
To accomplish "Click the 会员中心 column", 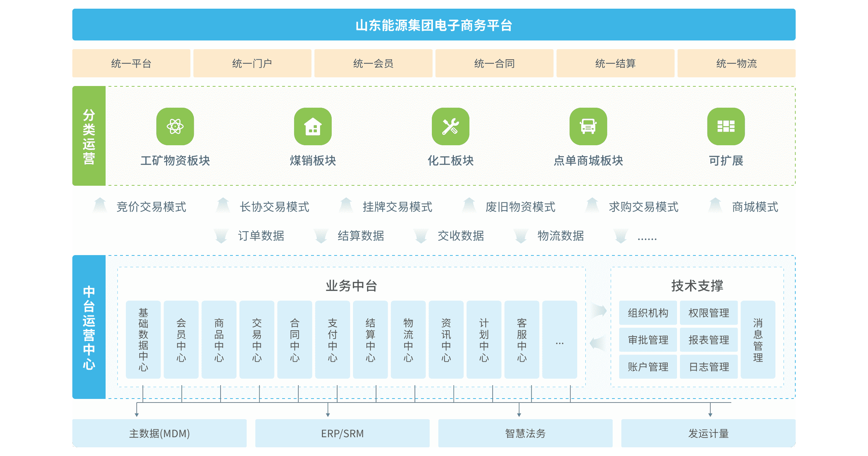I will [x=181, y=340].
